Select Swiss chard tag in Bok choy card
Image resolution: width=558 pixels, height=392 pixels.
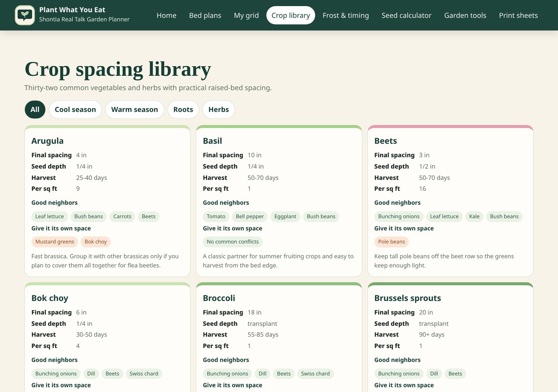[x=144, y=374]
